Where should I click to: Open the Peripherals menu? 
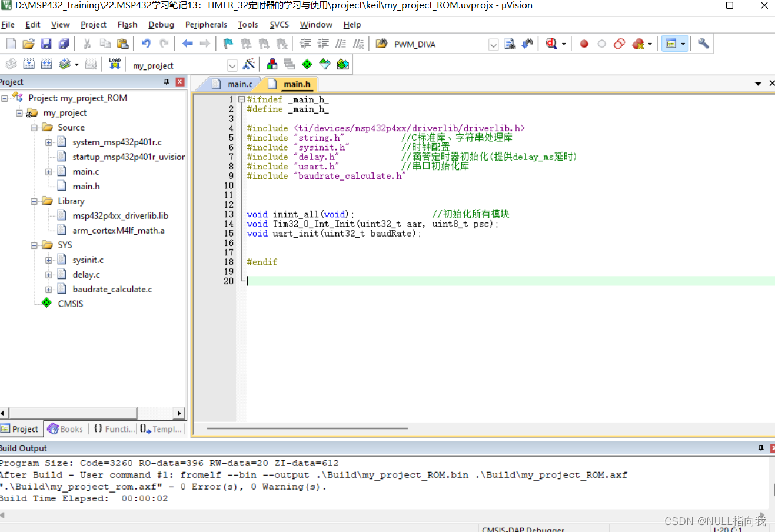206,25
